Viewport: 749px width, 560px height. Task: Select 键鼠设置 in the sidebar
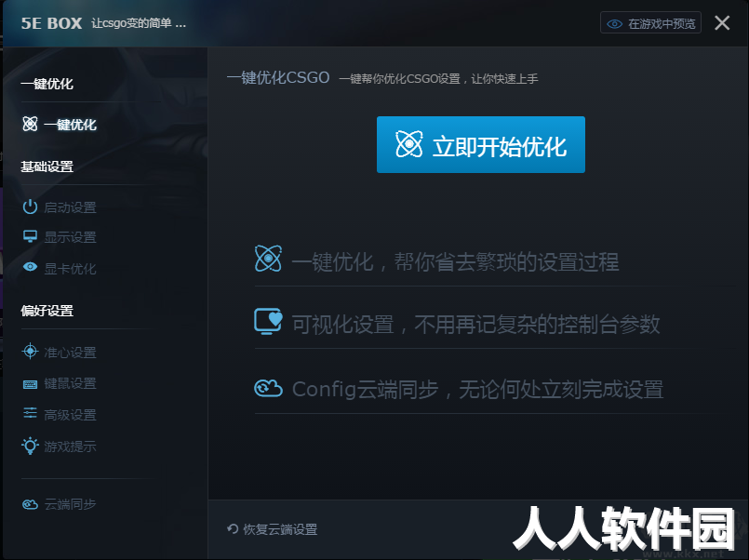coord(60,383)
